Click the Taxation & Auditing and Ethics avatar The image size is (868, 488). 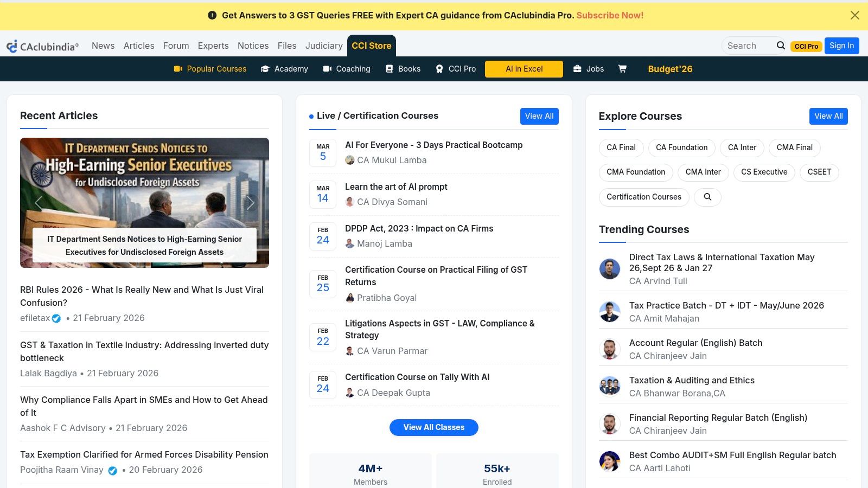(x=610, y=387)
